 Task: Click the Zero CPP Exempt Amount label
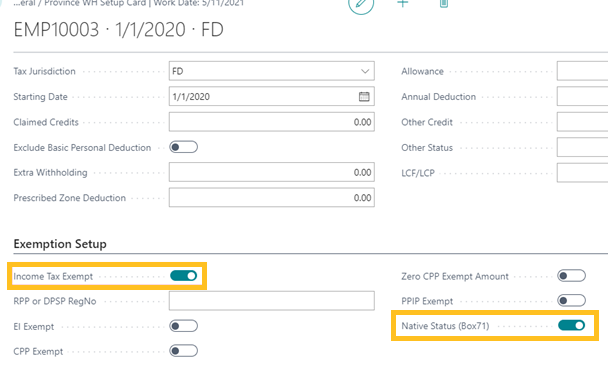pos(455,276)
